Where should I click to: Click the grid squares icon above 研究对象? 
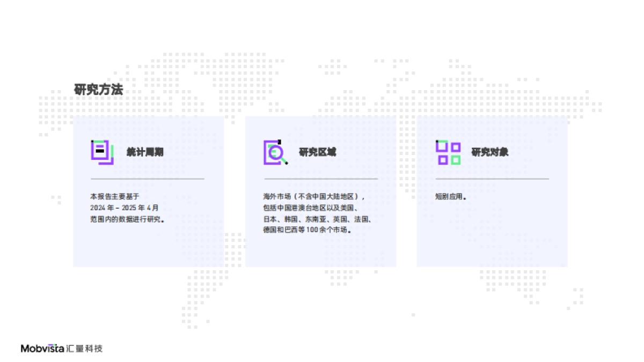tap(449, 152)
